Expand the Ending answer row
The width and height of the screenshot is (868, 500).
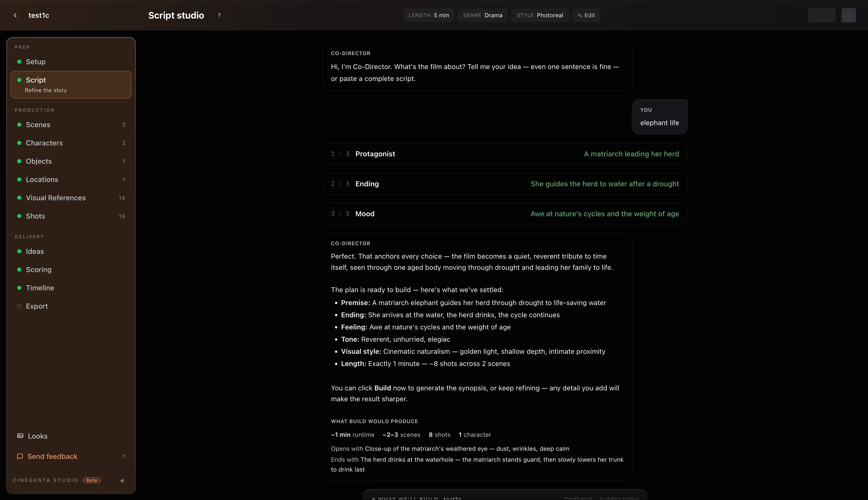tap(505, 184)
